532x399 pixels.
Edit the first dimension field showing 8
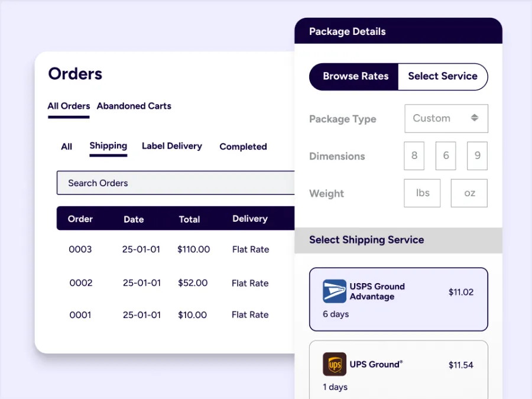tap(414, 156)
